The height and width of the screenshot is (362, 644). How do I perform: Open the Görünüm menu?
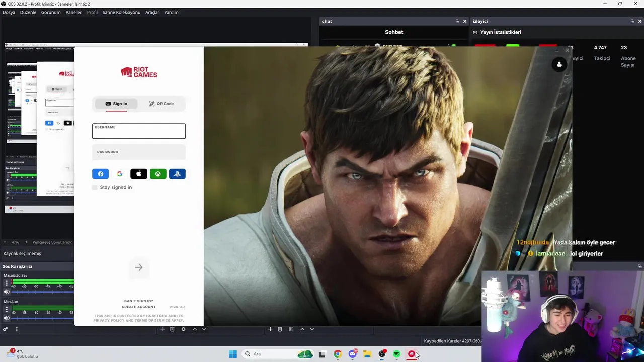tap(51, 12)
